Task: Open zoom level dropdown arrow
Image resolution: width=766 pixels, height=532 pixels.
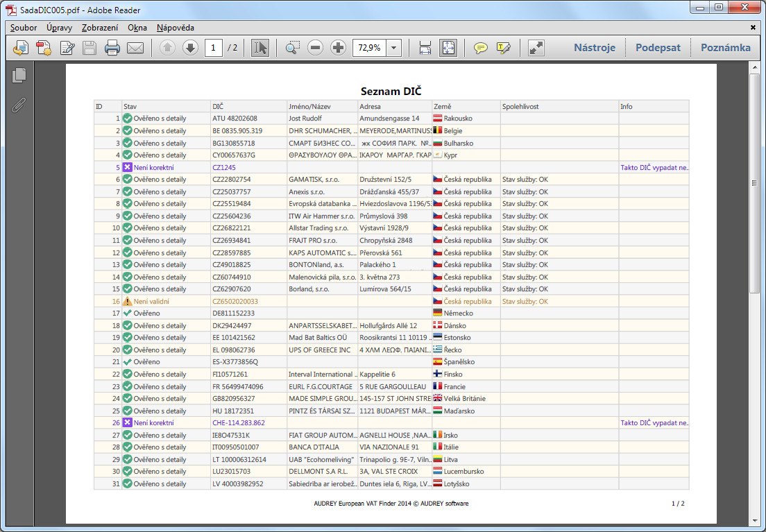Action: click(393, 48)
